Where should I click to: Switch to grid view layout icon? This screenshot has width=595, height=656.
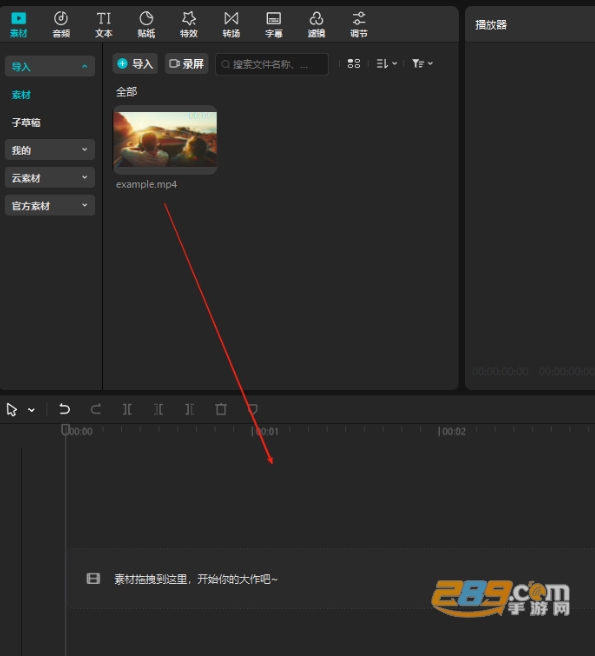point(354,64)
